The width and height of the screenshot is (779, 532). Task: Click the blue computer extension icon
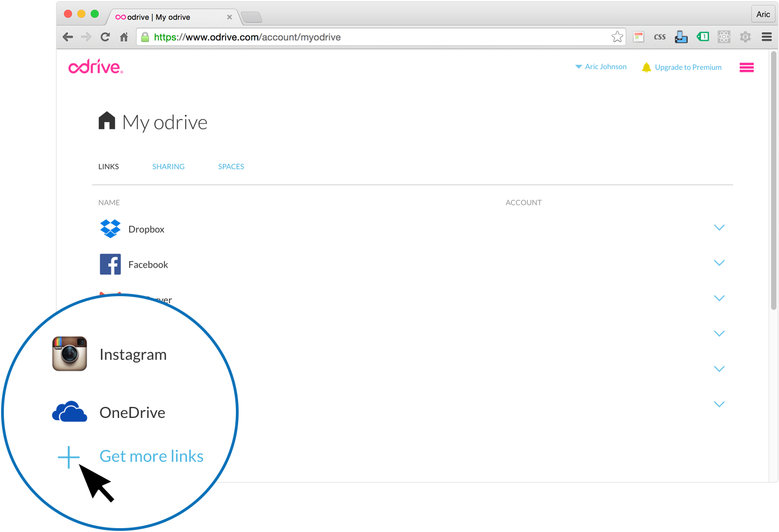tap(681, 37)
